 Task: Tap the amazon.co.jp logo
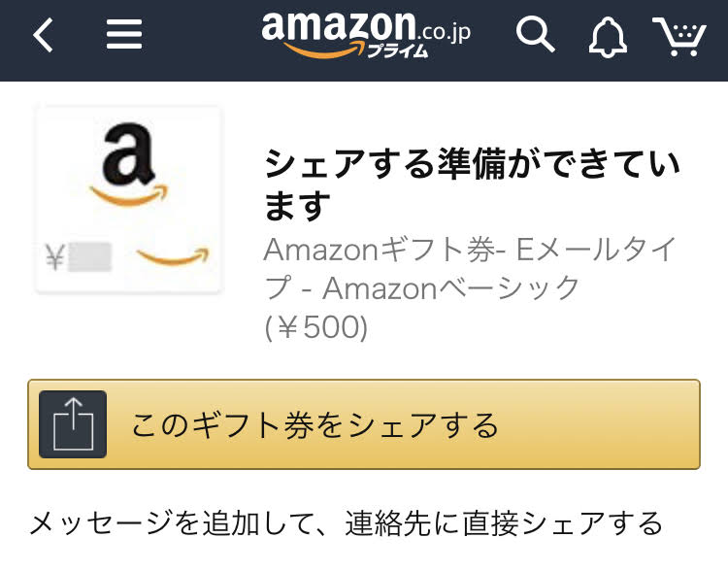(x=366, y=35)
